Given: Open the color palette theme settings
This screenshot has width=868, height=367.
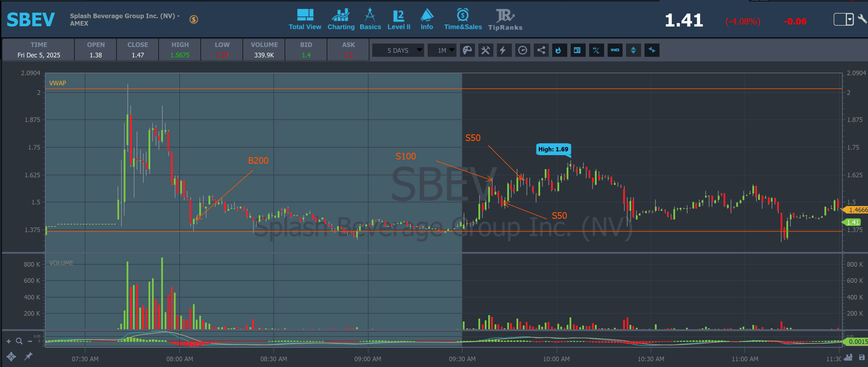Looking at the screenshot, I should point(467,50).
